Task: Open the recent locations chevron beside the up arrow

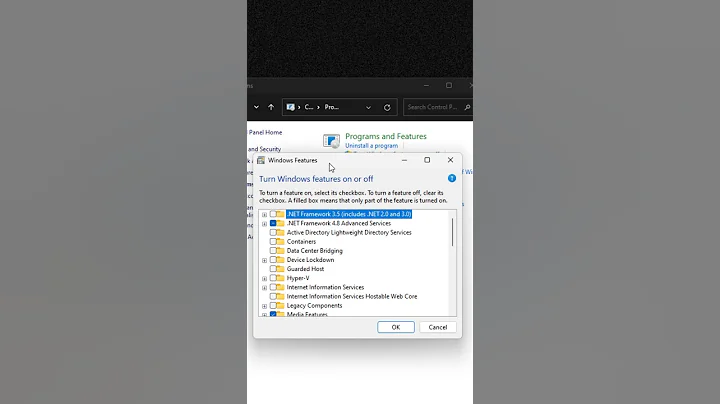Action: point(256,107)
